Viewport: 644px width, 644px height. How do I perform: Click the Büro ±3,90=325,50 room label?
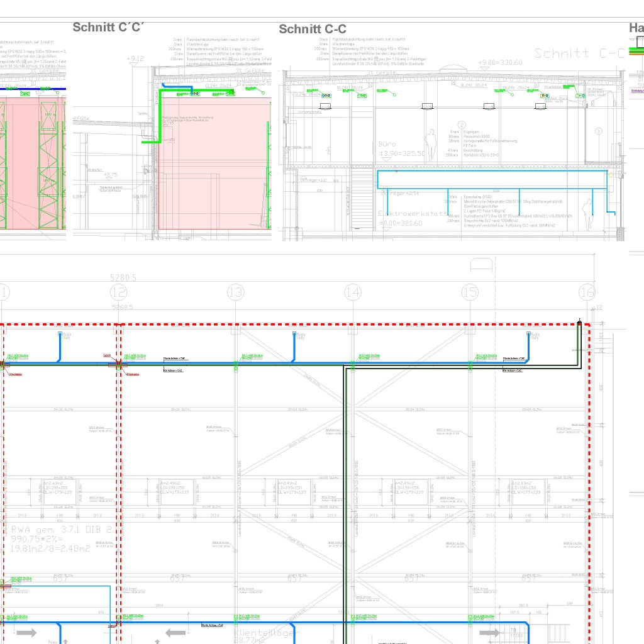[401, 149]
